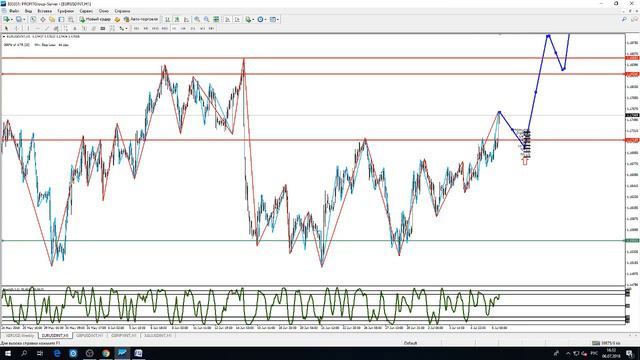Image resolution: width=640 pixels, height=360 pixels.
Task: Tile the chart windows
Action: (216, 19)
